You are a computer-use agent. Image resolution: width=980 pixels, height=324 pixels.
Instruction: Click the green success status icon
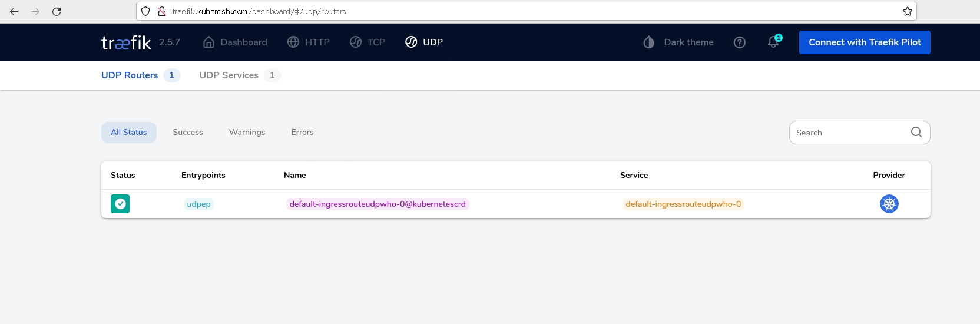[120, 204]
